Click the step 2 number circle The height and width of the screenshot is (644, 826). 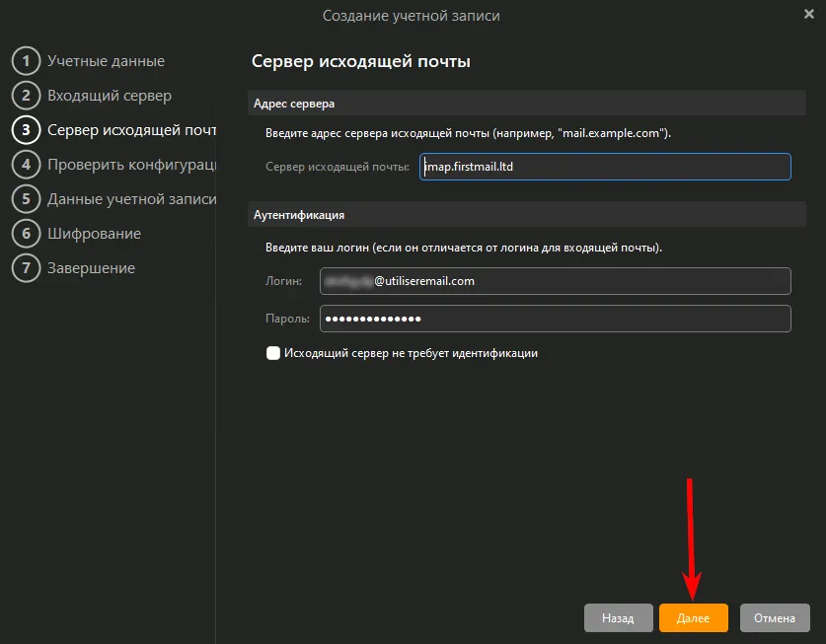pos(26,96)
